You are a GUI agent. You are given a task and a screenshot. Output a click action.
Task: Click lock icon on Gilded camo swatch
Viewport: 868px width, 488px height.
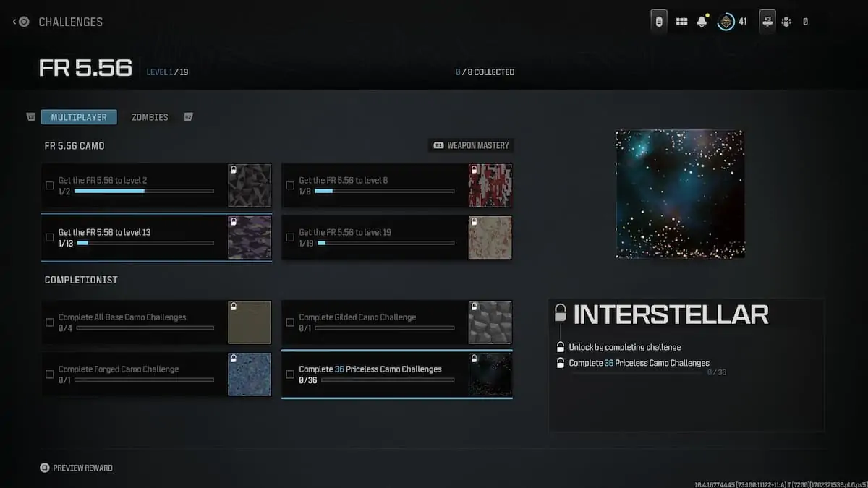[x=473, y=307]
